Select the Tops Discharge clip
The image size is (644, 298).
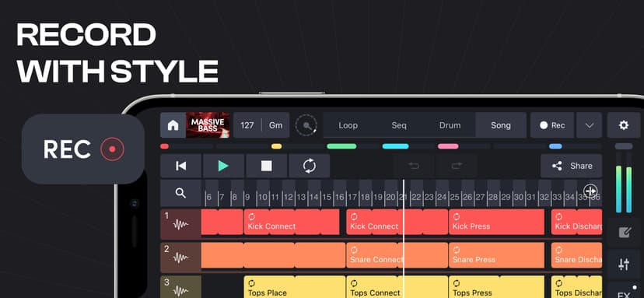(576, 287)
